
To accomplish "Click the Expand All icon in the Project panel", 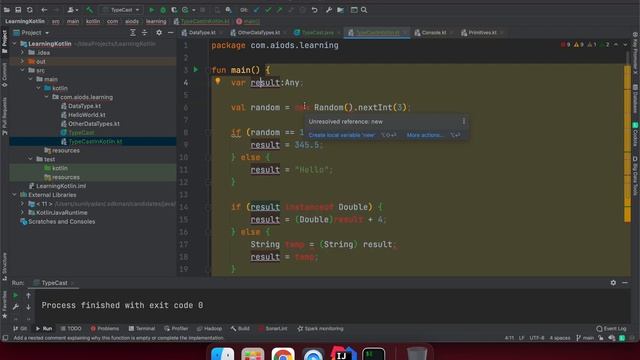I will click(x=133, y=33).
